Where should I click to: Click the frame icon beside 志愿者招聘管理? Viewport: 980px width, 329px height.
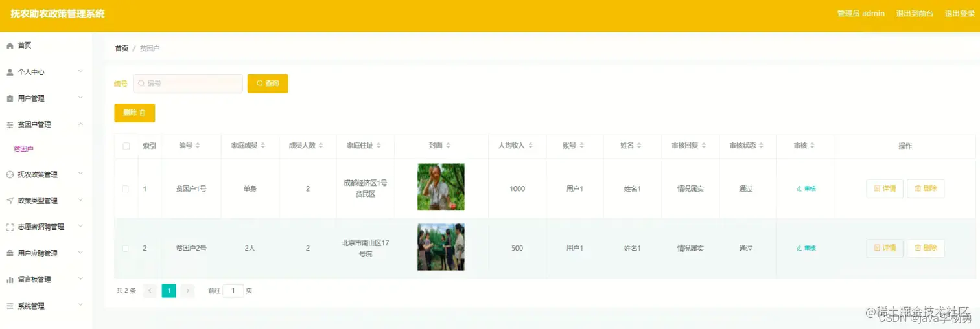click(10, 227)
